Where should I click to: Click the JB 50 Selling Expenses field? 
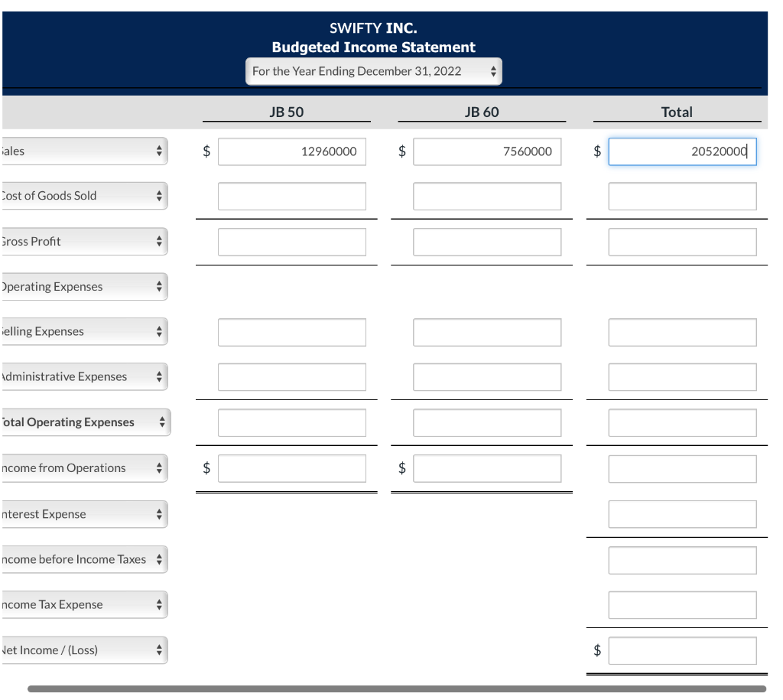(x=292, y=332)
